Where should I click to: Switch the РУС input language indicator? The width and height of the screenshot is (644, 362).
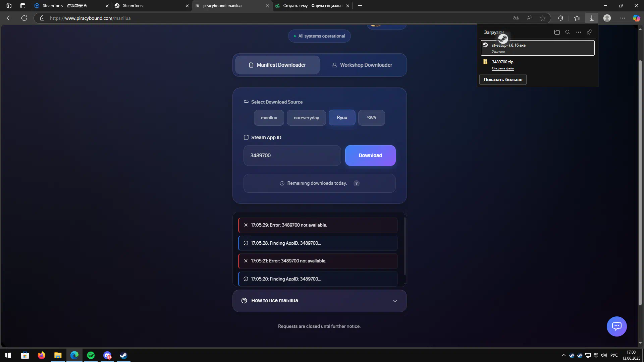coord(614,355)
